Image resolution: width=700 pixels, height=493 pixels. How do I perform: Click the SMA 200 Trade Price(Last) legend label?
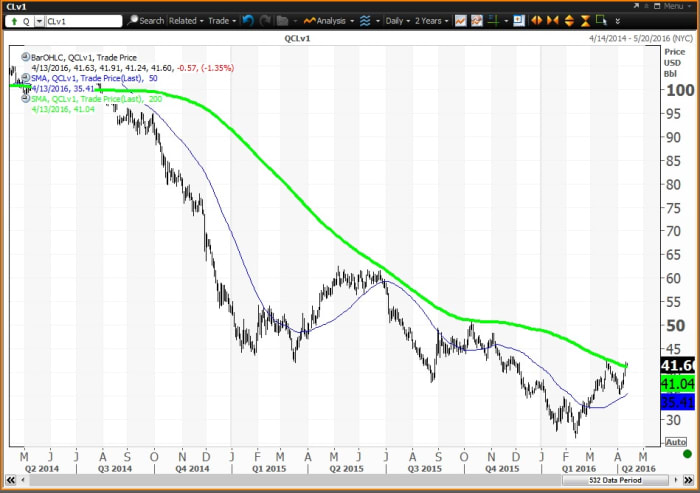[96, 99]
